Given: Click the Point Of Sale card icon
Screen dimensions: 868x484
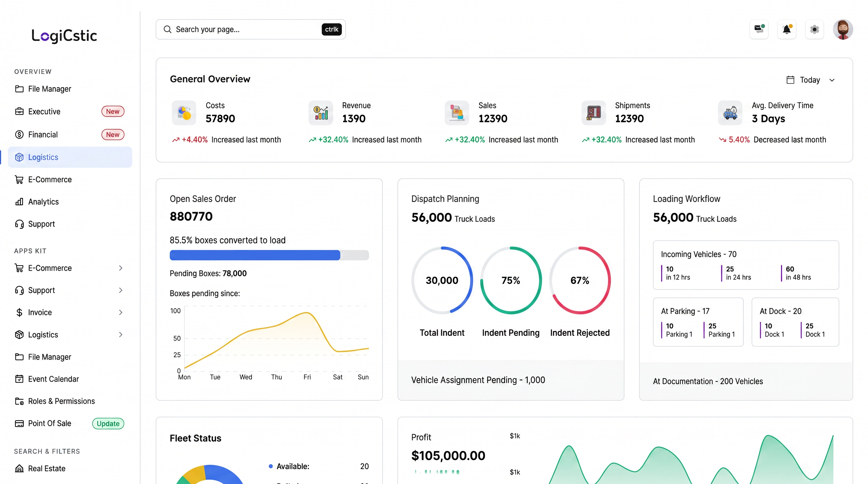Looking at the screenshot, I should pos(19,423).
